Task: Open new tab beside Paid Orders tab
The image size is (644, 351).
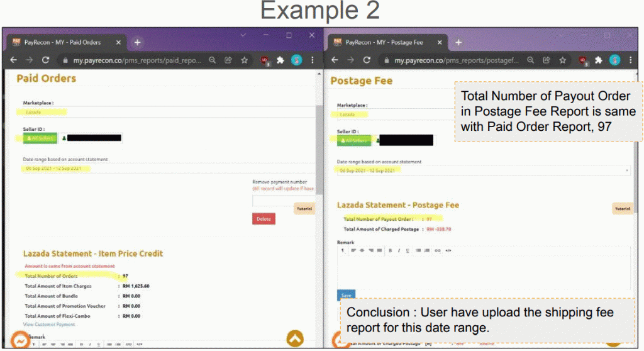Action: (137, 42)
